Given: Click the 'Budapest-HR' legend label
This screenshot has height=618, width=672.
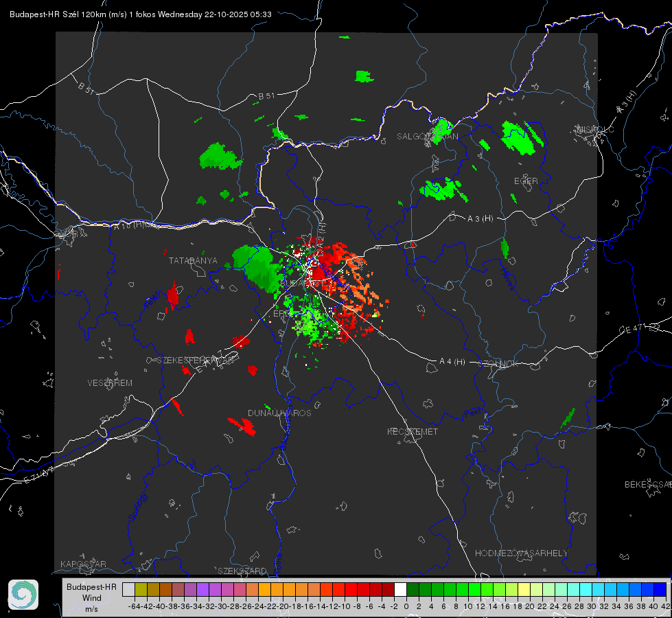Looking at the screenshot, I should click(91, 586).
